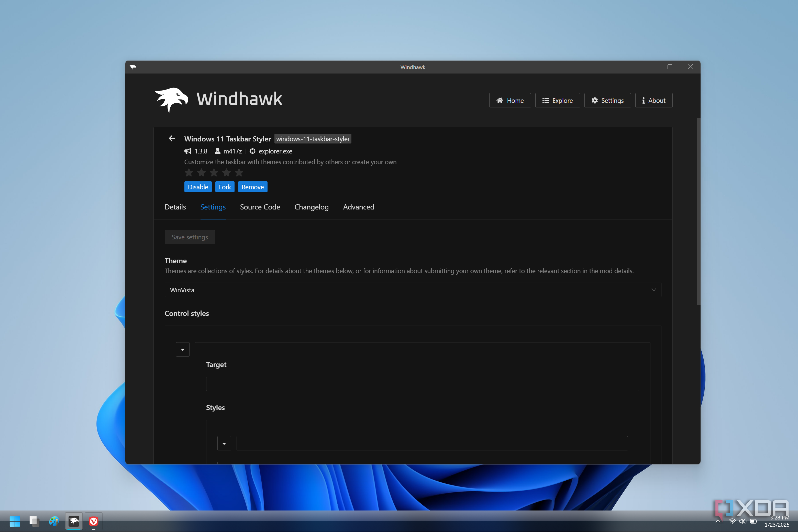Screen dimensions: 798x532
Task: Click Vivaldi browser taskbar icon
Action: (x=94, y=521)
